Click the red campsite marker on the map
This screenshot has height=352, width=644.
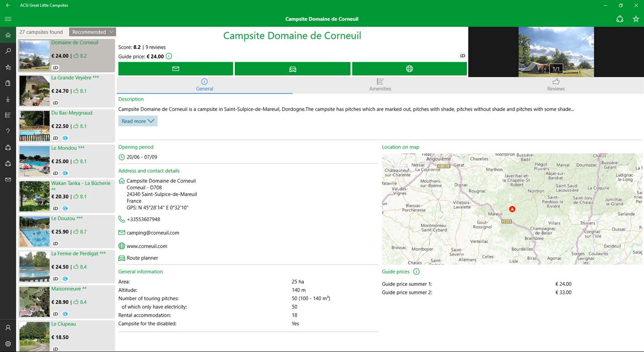pos(513,209)
